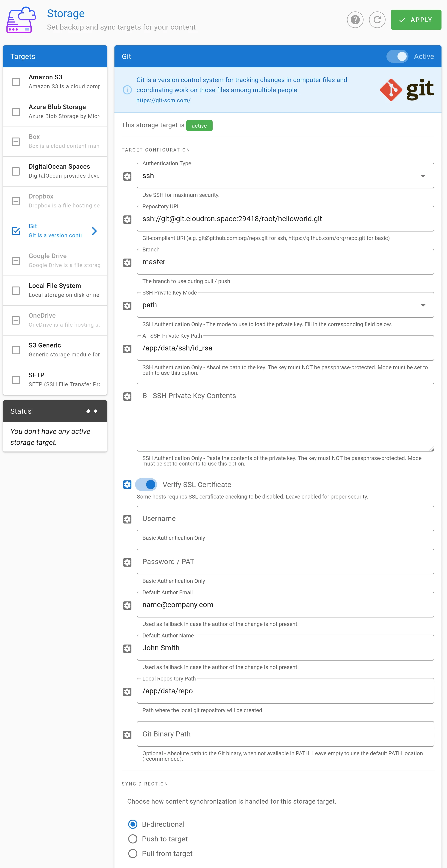This screenshot has height=868, width=447.
Task: Expand the Git target details chevron
Action: coord(94,231)
